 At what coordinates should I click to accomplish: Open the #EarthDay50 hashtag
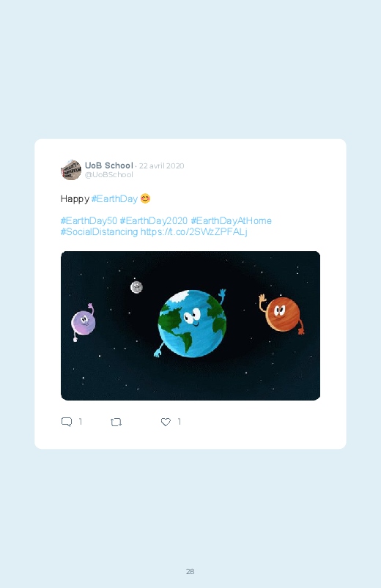pos(89,220)
